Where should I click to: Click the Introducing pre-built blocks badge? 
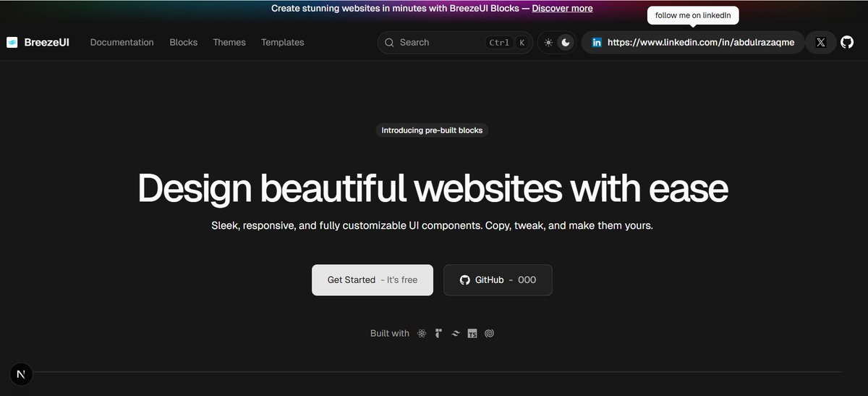pos(433,130)
